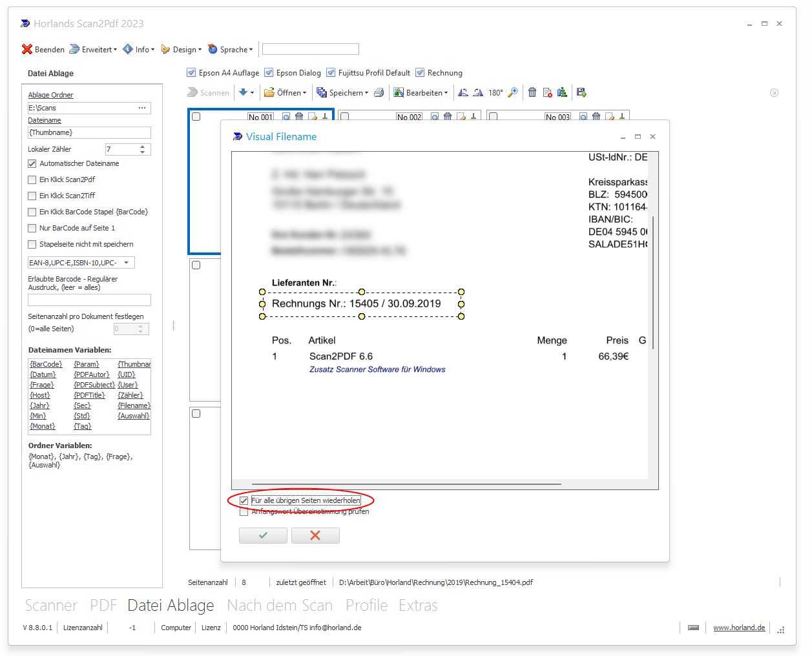Open the EAN-8 barcode type combo box

pos(81,263)
